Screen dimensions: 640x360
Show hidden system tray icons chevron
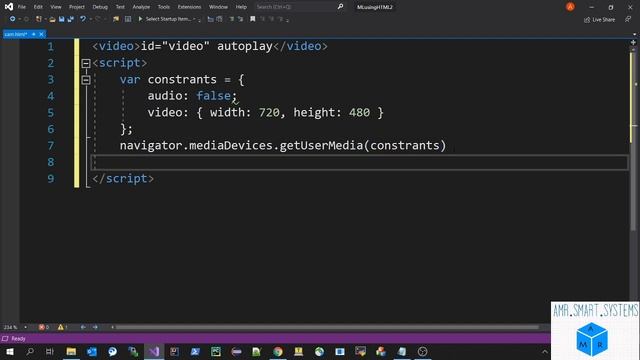(x=544, y=351)
